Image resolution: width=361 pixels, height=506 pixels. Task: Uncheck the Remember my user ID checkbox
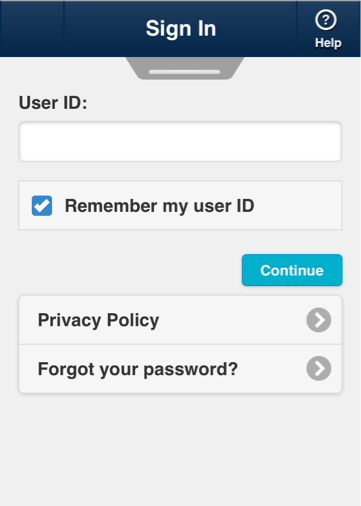42,206
